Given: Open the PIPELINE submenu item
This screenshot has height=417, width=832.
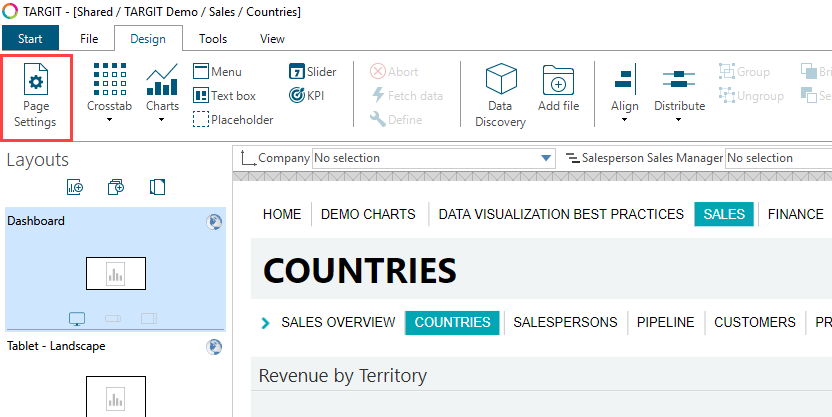Looking at the screenshot, I should (665, 323).
